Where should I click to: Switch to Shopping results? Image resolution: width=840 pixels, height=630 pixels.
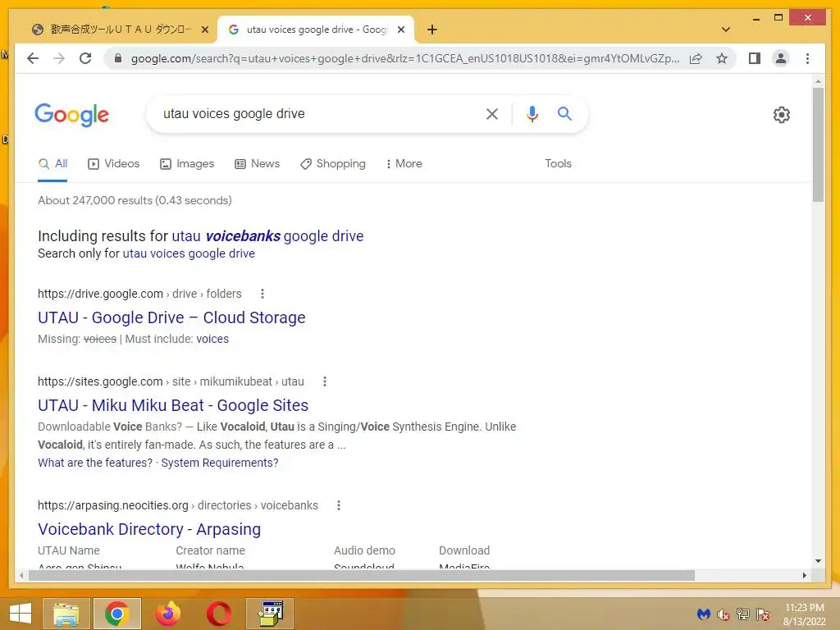[333, 163]
